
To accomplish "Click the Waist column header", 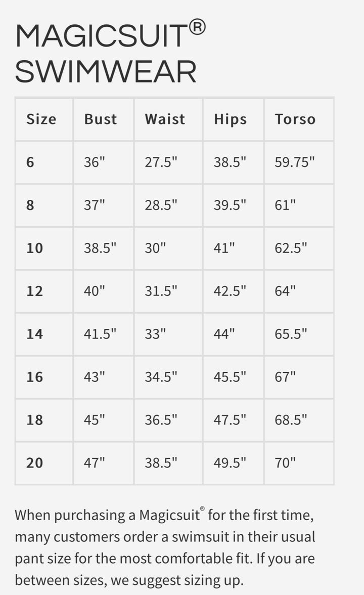I will click(165, 119).
